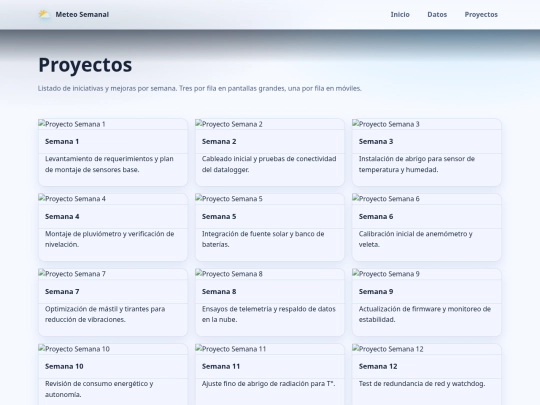Click the Montaje de pluviómetro description
The image size is (540, 405).
[x=110, y=239]
